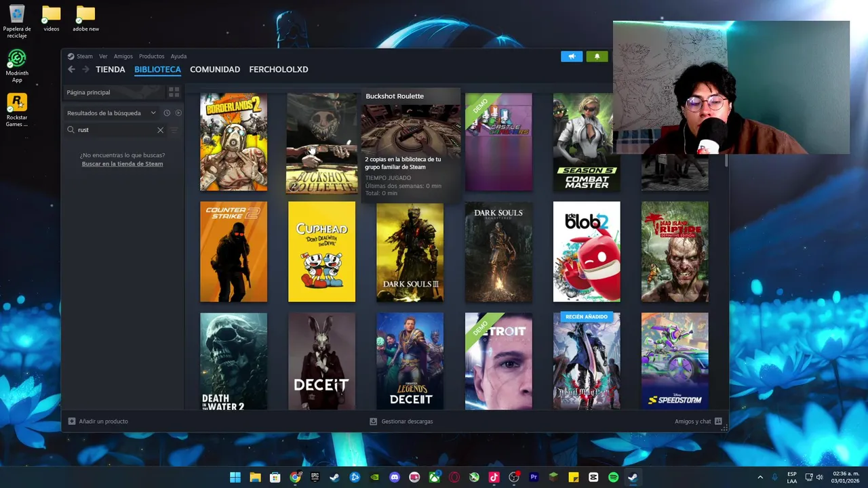Image resolution: width=868 pixels, height=488 pixels.
Task: Switch to the COMUNIDAD tab
Action: tap(215, 69)
